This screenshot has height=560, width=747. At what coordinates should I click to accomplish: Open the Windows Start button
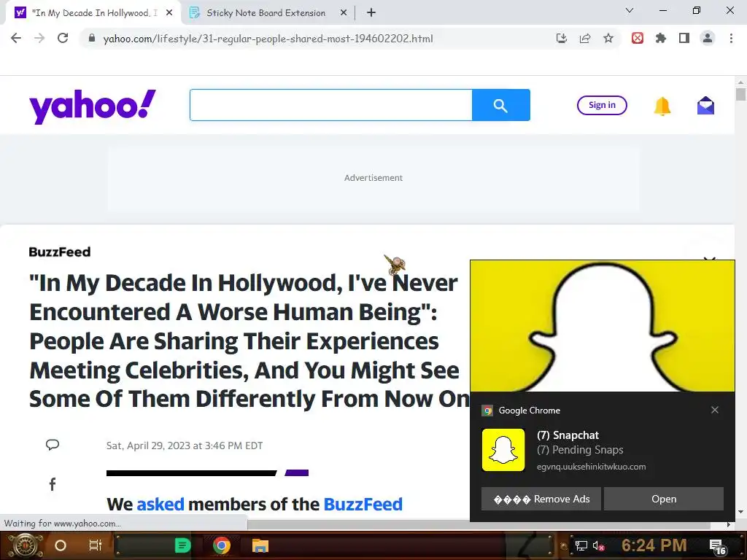[x=24, y=545]
